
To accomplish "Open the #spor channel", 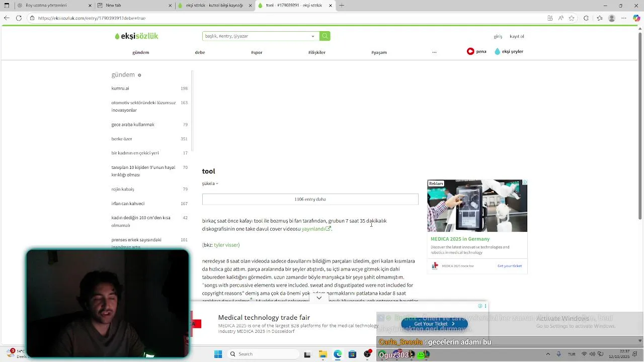I will coord(257,52).
